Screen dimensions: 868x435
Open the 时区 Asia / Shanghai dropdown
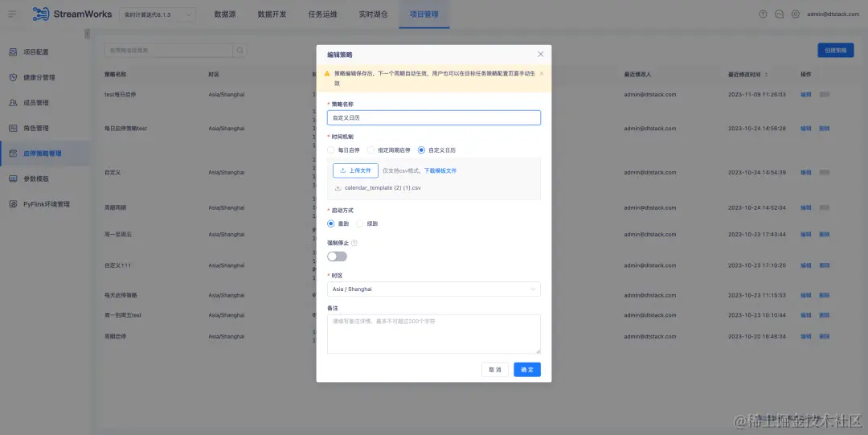(433, 289)
